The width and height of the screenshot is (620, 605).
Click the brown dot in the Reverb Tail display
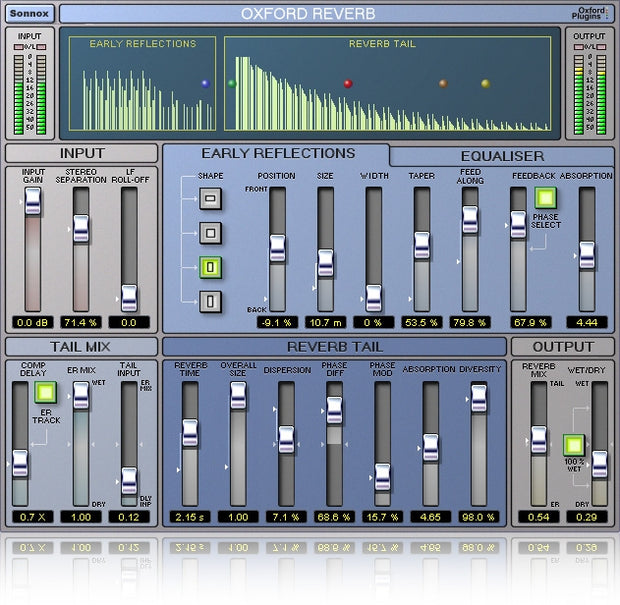pos(443,83)
